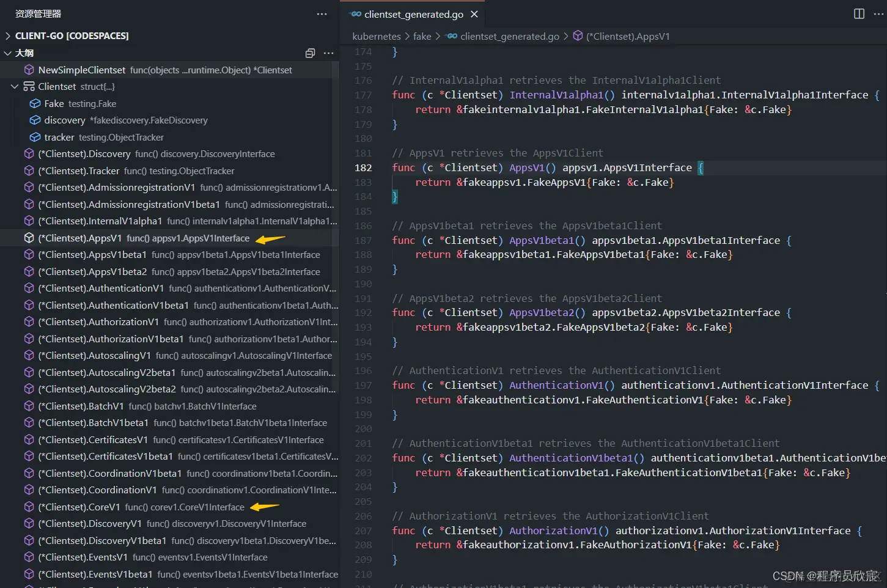Click the method icon beside (*Clientset).EventsV1
Viewport: 887px width, 588px height.
click(29, 557)
